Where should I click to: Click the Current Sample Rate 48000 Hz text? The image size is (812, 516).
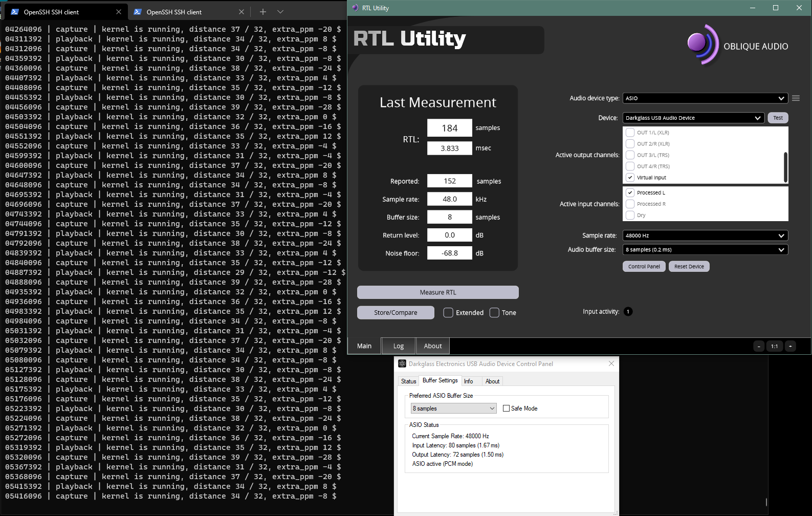(450, 436)
